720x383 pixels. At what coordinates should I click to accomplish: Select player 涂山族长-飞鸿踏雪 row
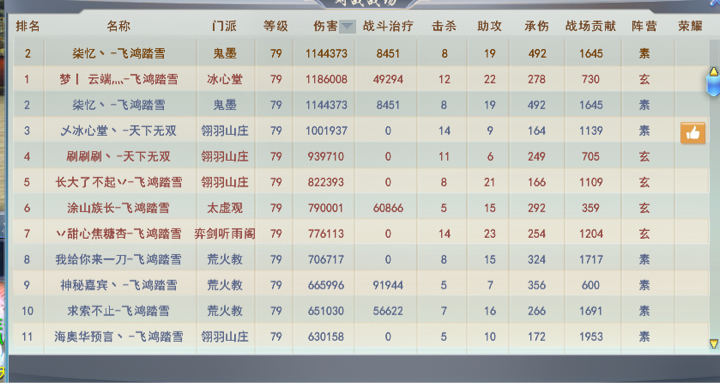[x=362, y=208]
